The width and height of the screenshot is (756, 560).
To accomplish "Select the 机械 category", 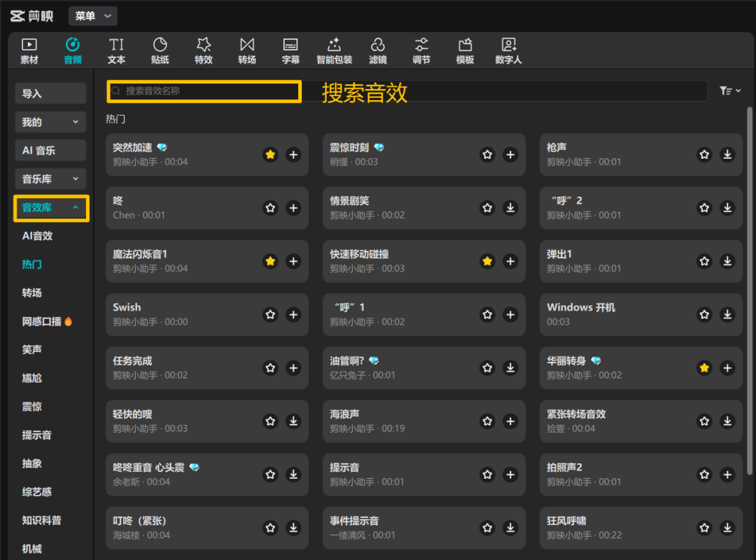I will pyautogui.click(x=31, y=549).
